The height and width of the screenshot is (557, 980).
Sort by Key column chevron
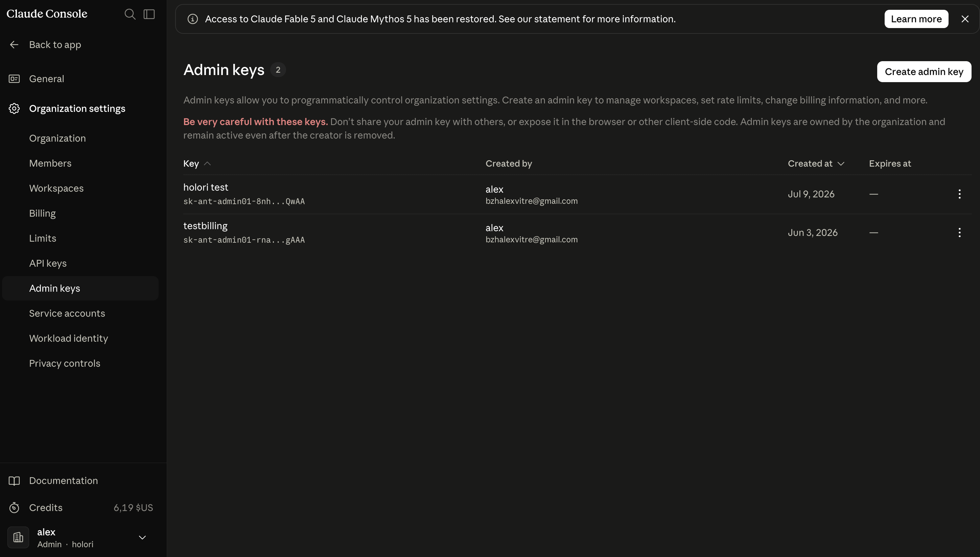[x=207, y=164]
